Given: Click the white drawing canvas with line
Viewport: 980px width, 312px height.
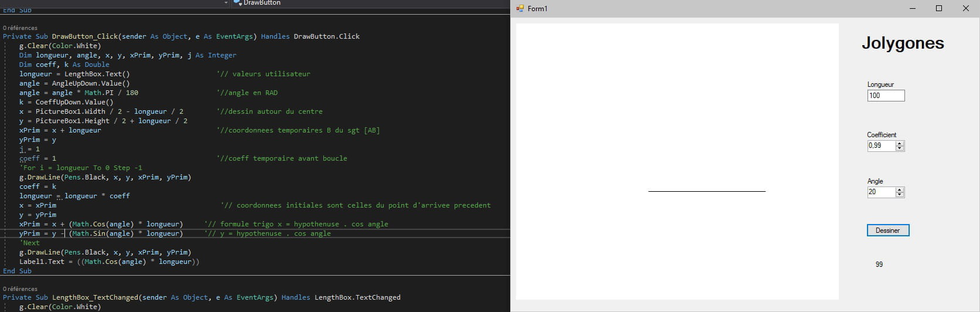Looking at the screenshot, I should (x=677, y=161).
